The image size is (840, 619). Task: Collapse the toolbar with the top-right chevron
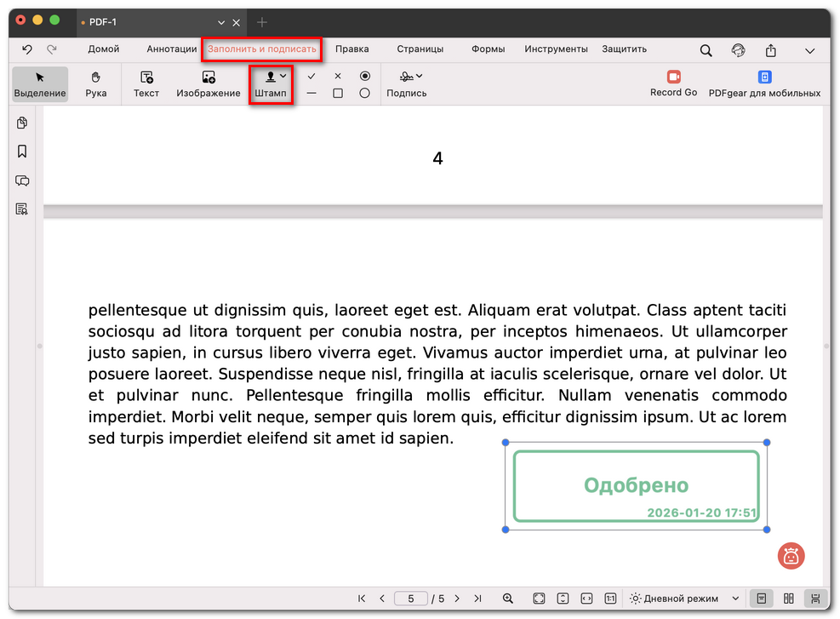pyautogui.click(x=810, y=49)
